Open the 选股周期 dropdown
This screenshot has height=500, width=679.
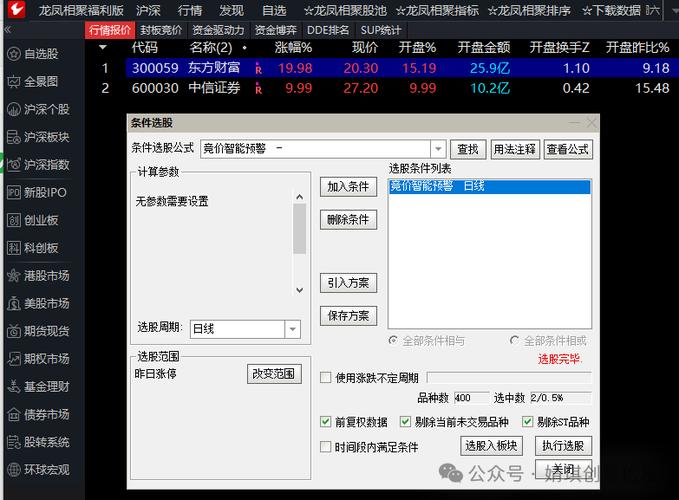(x=292, y=329)
